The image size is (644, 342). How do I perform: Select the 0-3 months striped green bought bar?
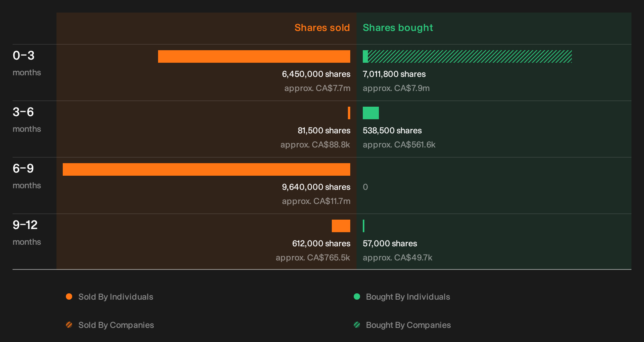tap(470, 56)
